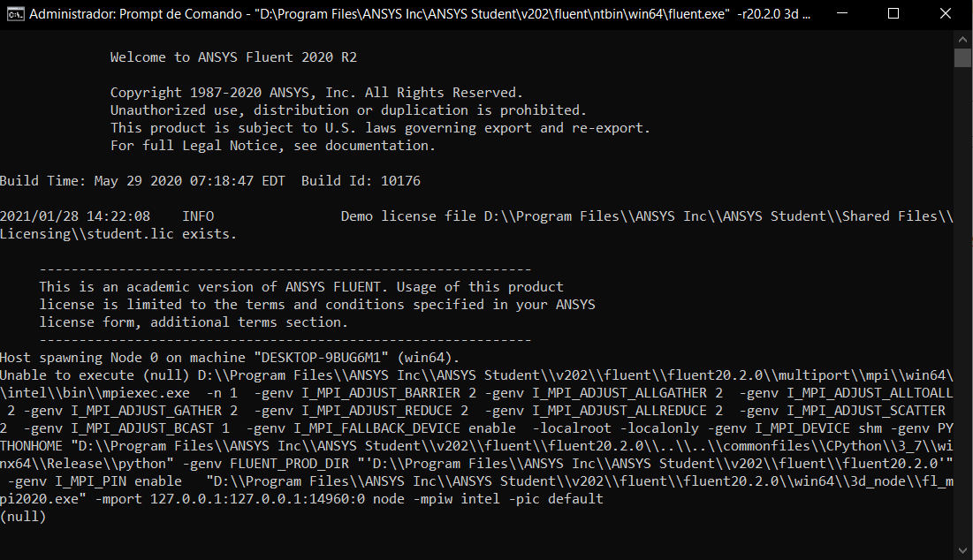
Task: Maximize the Prompt de Comando window
Action: (893, 13)
